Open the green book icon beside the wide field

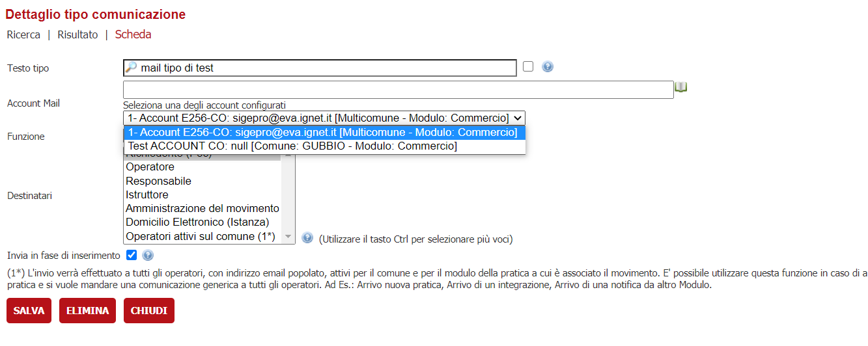click(x=681, y=87)
